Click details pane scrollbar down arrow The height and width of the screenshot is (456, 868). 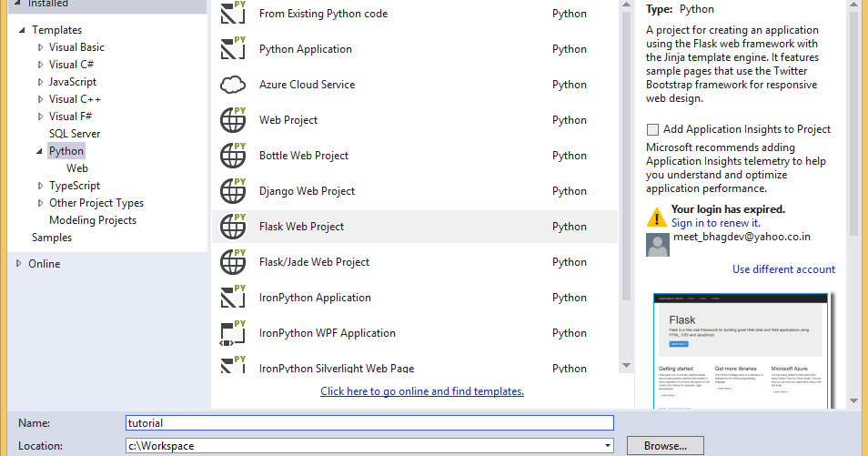coord(853,400)
